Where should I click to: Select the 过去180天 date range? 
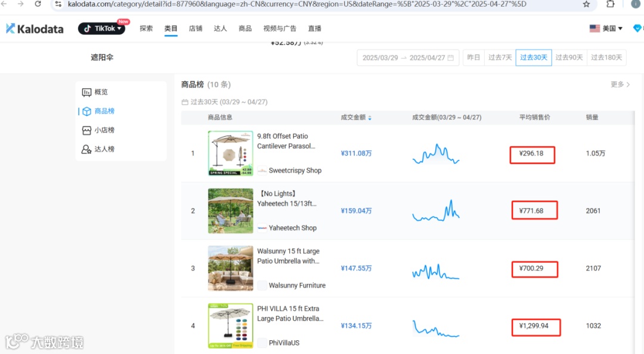pyautogui.click(x=606, y=57)
